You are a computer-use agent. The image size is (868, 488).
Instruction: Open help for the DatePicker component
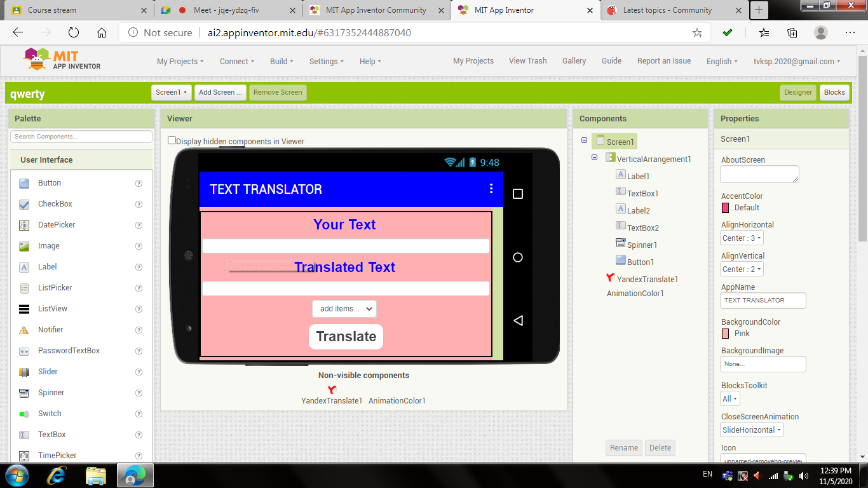click(139, 224)
